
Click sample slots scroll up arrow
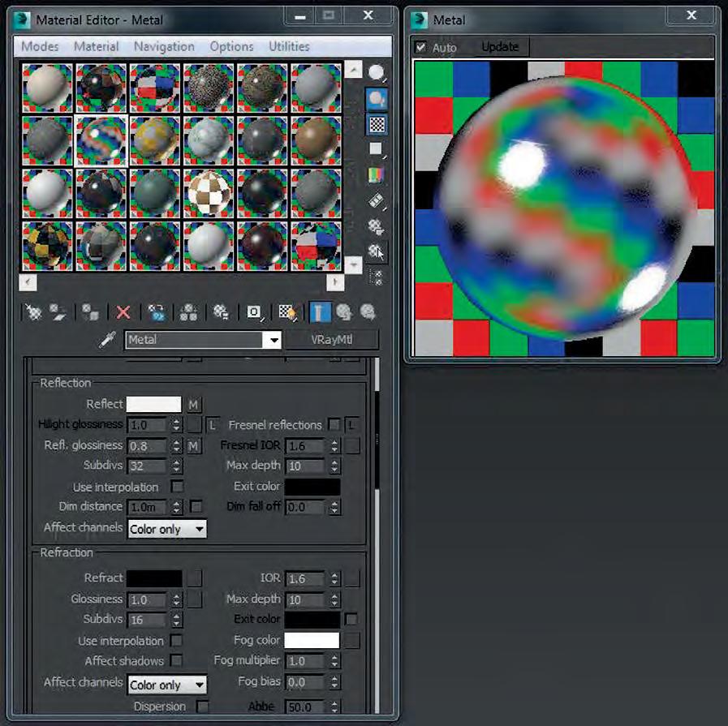pyautogui.click(x=353, y=71)
